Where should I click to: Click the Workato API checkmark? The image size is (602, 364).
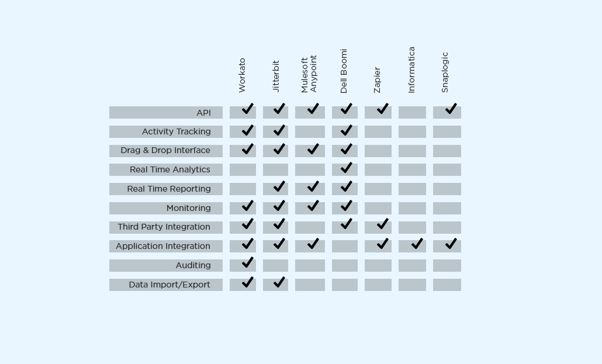pos(247,109)
